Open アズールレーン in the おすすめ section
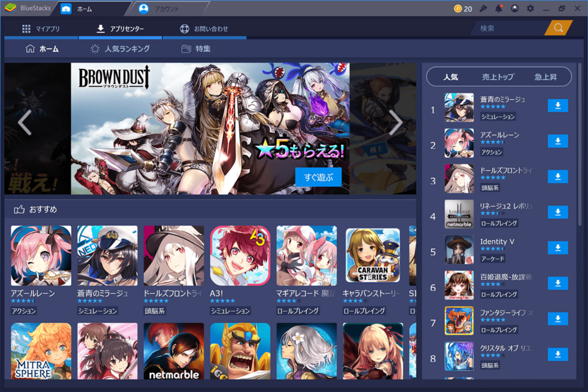The width and height of the screenshot is (588, 392). pos(41,256)
